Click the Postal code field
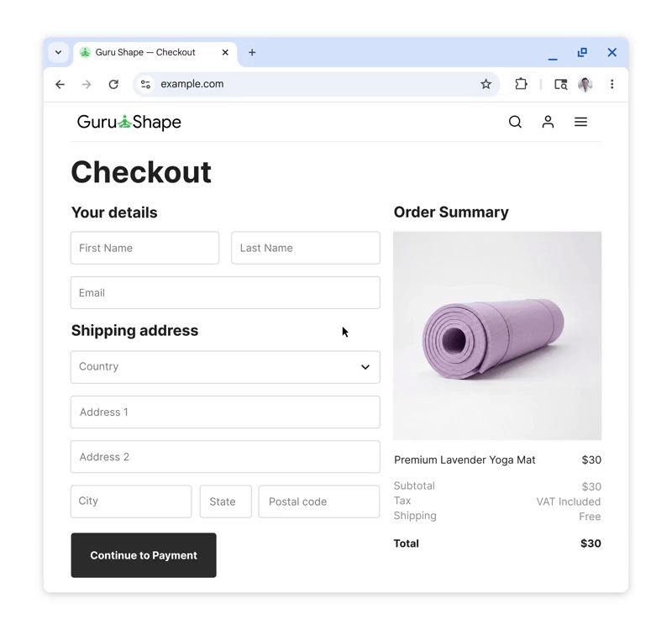This screenshot has height=630, width=672. point(318,501)
